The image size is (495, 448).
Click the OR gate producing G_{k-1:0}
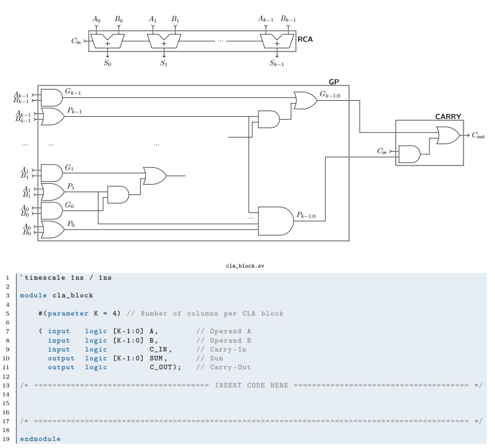(x=305, y=100)
